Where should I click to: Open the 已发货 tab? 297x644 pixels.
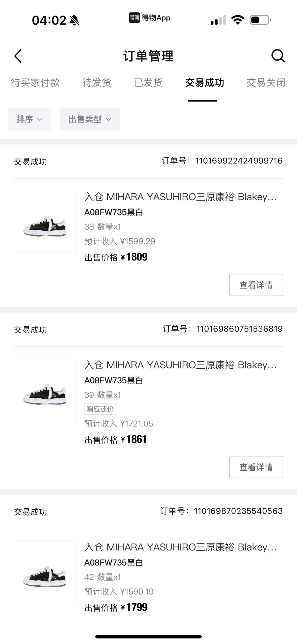click(x=148, y=82)
